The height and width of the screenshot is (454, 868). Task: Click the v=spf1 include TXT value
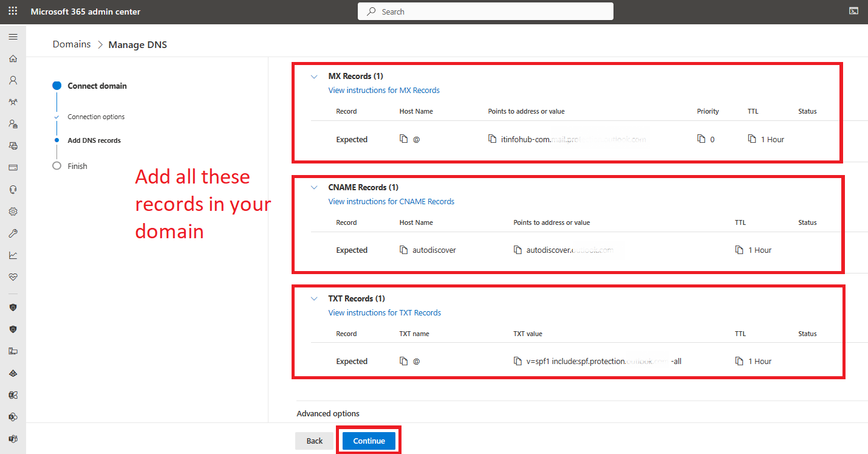(604, 361)
